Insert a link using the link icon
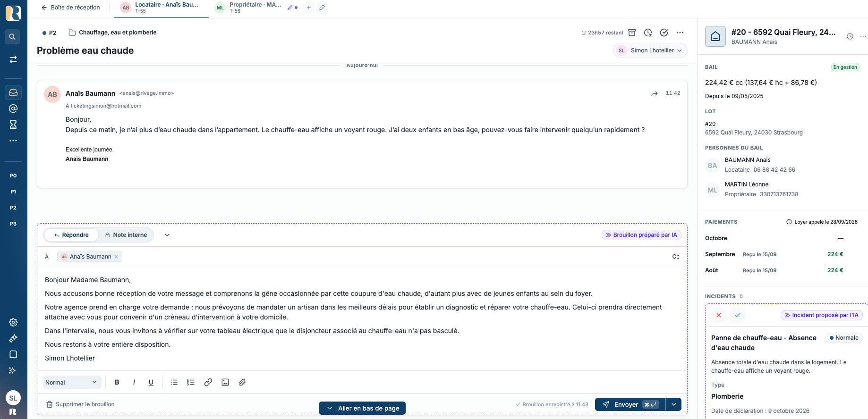Screen dimensions: 868x419 (208, 382)
